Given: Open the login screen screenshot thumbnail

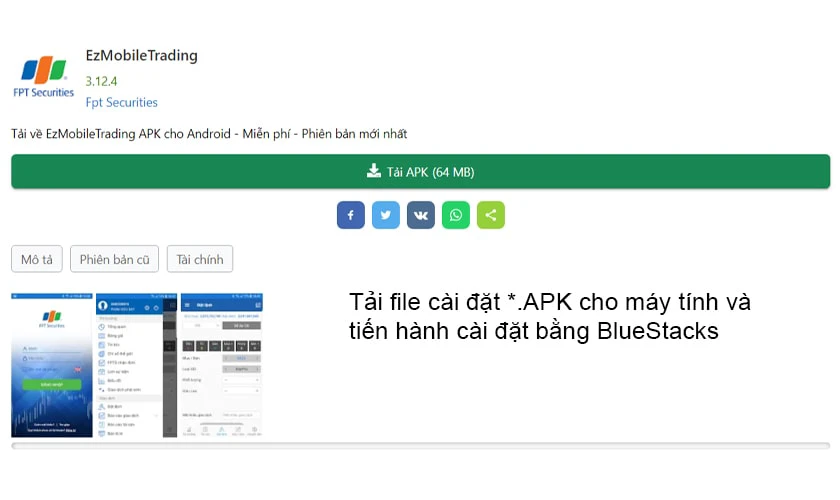Looking at the screenshot, I should click(x=52, y=365).
